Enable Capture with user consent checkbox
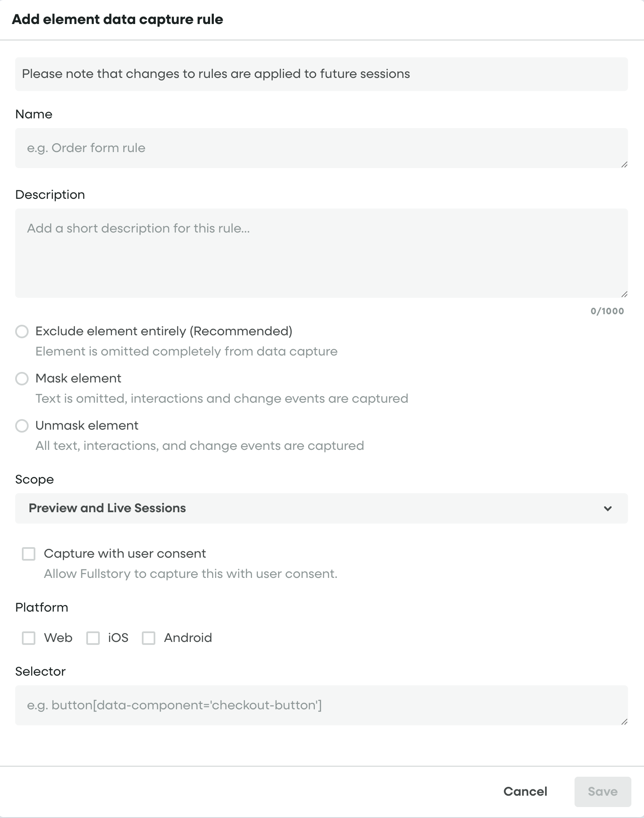 (29, 554)
